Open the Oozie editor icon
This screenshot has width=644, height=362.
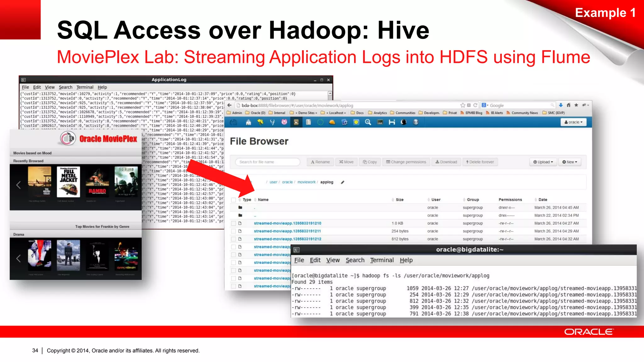[x=344, y=122]
